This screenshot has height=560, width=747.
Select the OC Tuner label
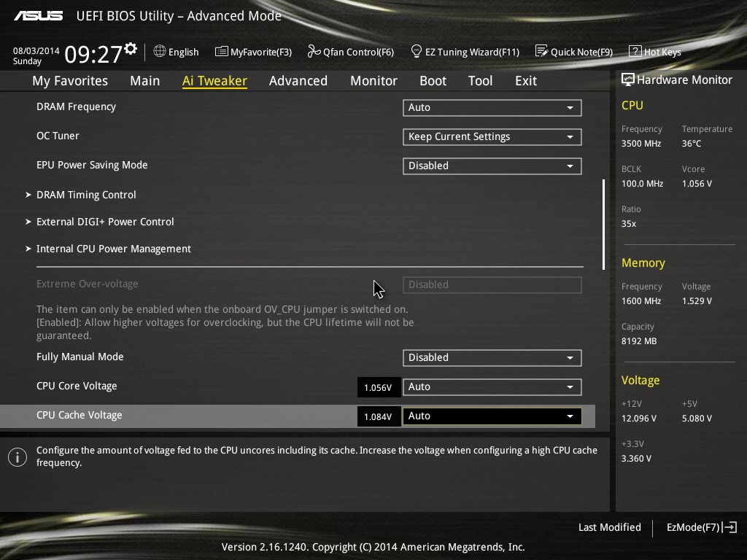tap(58, 136)
